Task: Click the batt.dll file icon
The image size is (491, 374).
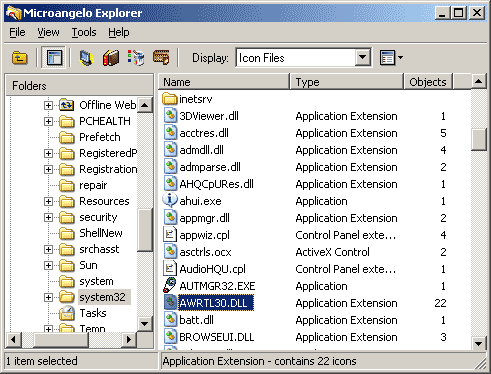Action: tap(170, 320)
